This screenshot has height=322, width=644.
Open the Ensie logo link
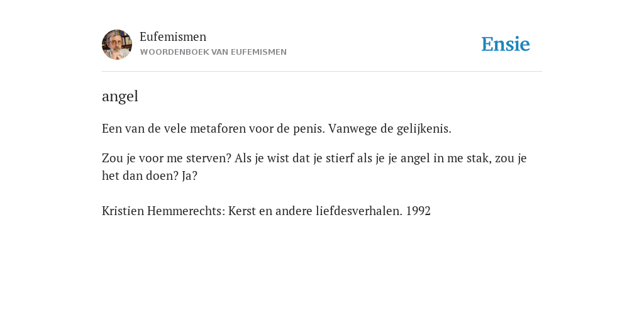click(506, 44)
